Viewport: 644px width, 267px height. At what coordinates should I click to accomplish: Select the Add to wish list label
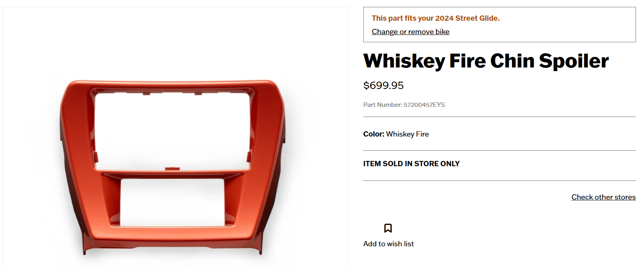point(388,244)
